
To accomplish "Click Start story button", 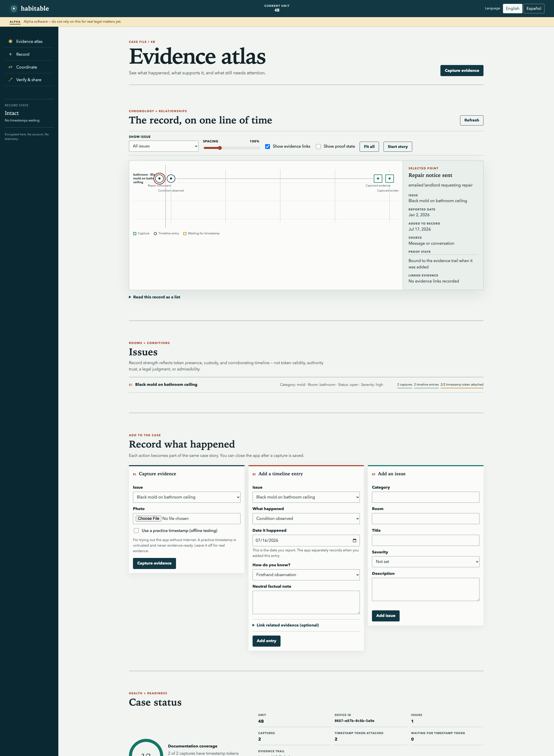I will coord(398,147).
